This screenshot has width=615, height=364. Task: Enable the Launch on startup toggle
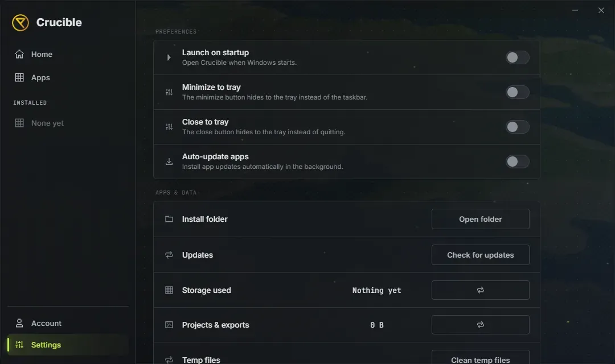(517, 57)
